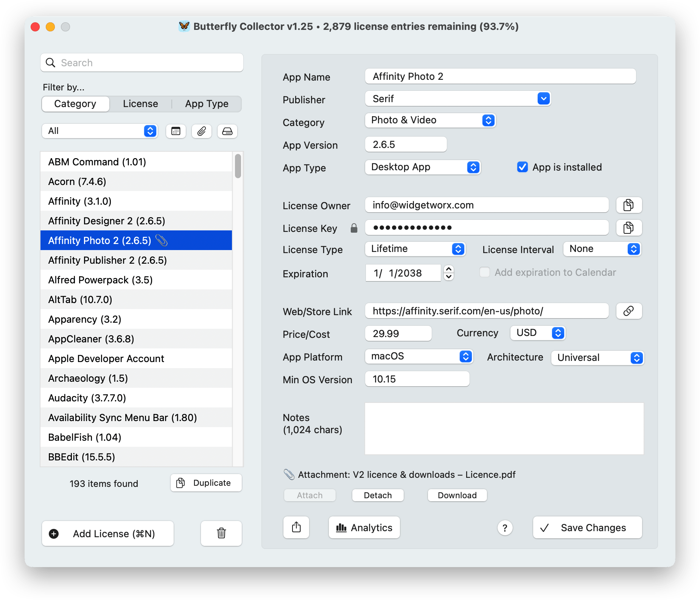Click the calendar filter icon
The height and width of the screenshot is (600, 700).
pos(176,131)
